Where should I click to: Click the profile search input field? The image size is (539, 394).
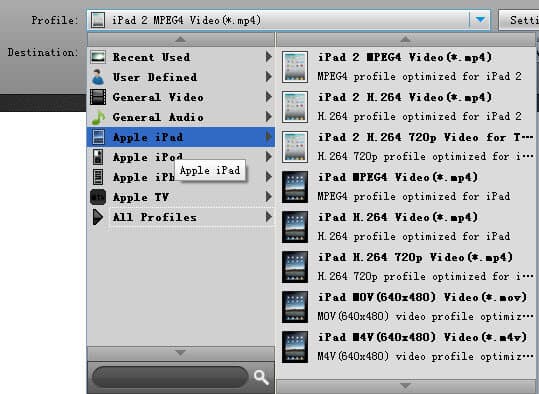click(x=170, y=377)
